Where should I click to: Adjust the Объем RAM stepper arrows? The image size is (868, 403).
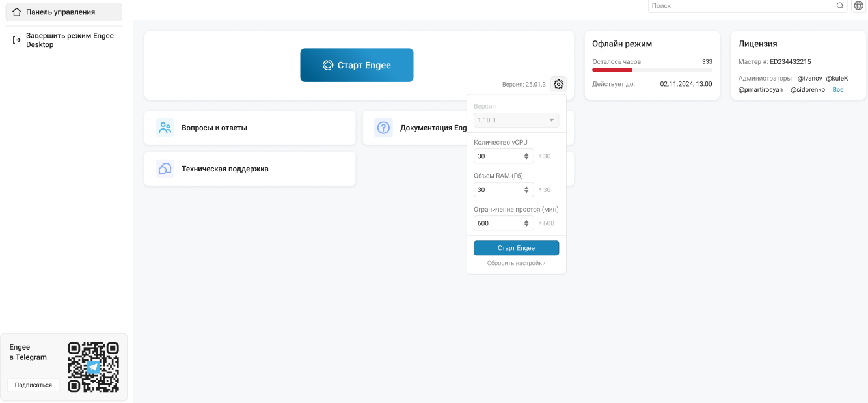(x=526, y=190)
